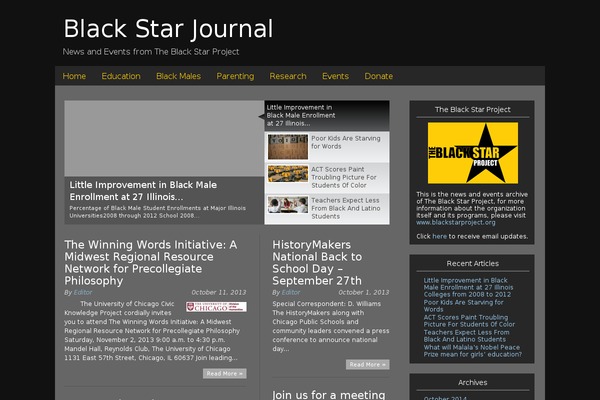Click the active 'Little Improvement in Black Male Enrollment' slider tab
Screen dimensions: 600x400
[x=327, y=116]
